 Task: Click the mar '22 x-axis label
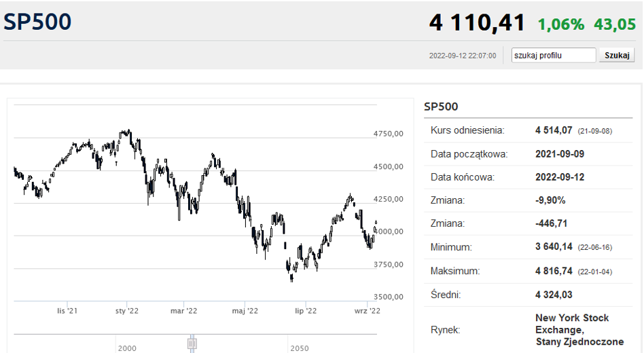click(x=183, y=311)
